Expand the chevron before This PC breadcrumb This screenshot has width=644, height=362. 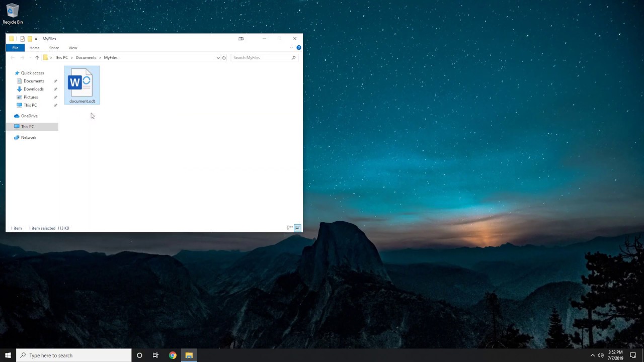(x=51, y=58)
